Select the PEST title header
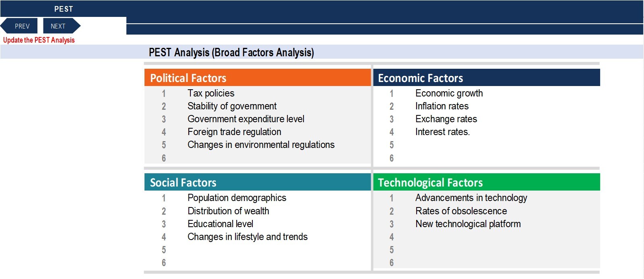Viewport: 644px width, 279px height. [64, 9]
